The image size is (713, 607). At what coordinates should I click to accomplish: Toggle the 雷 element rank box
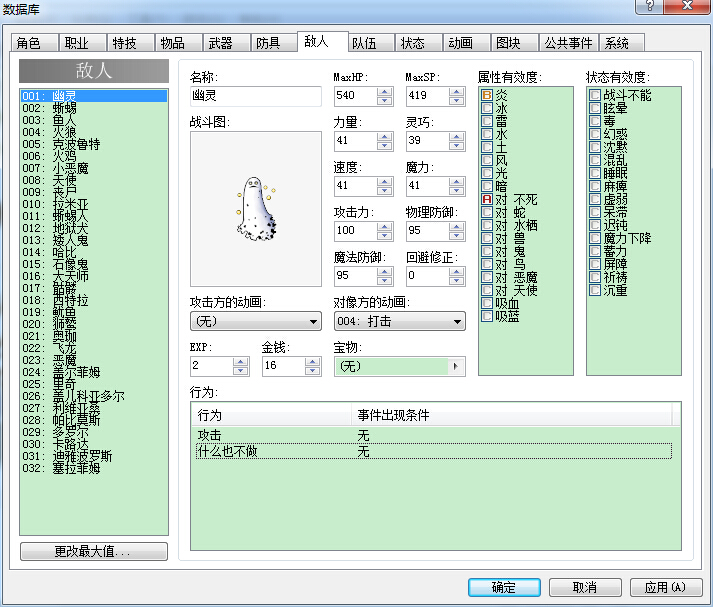[x=487, y=121]
